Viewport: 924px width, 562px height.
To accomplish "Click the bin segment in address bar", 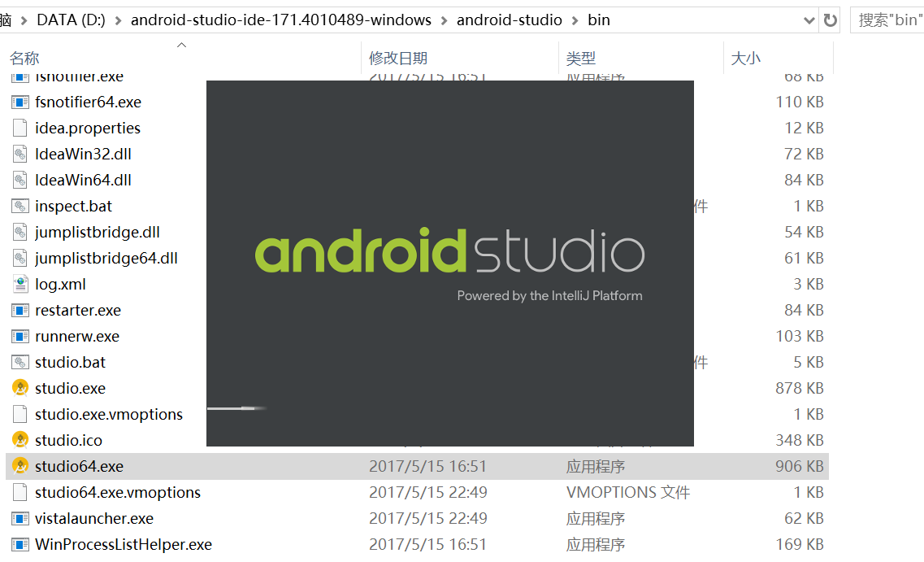I will pos(599,20).
